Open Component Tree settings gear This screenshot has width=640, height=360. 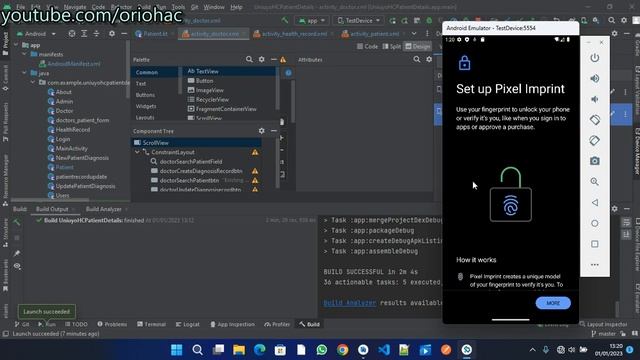pyautogui.click(x=262, y=131)
